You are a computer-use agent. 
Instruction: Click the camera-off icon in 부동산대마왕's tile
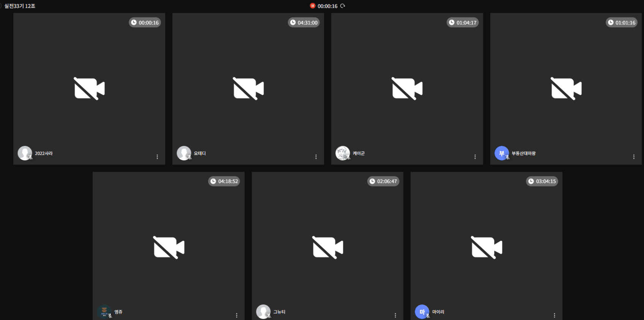point(566,89)
